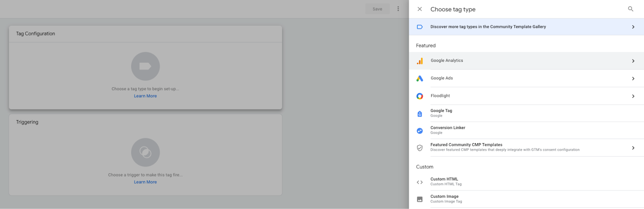Select the Google Ads tag type
This screenshot has height=209, width=644.
[526, 78]
